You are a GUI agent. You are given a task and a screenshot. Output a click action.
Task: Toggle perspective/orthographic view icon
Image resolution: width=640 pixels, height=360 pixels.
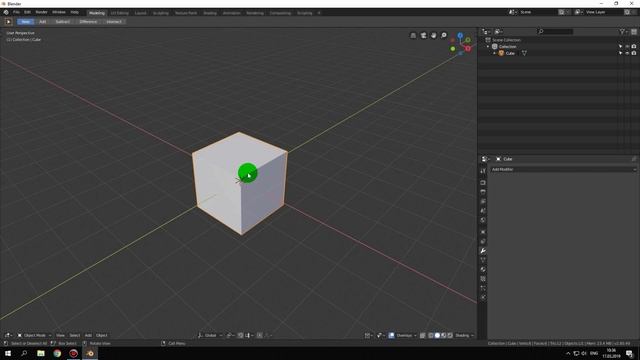[x=413, y=36]
